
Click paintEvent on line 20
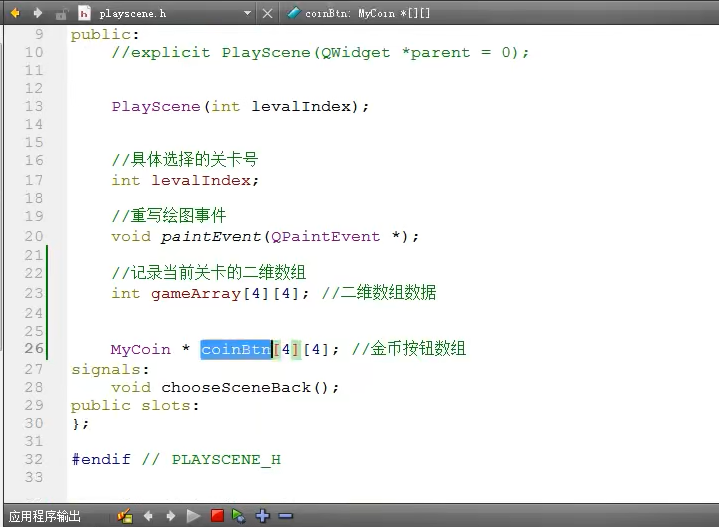pos(211,237)
